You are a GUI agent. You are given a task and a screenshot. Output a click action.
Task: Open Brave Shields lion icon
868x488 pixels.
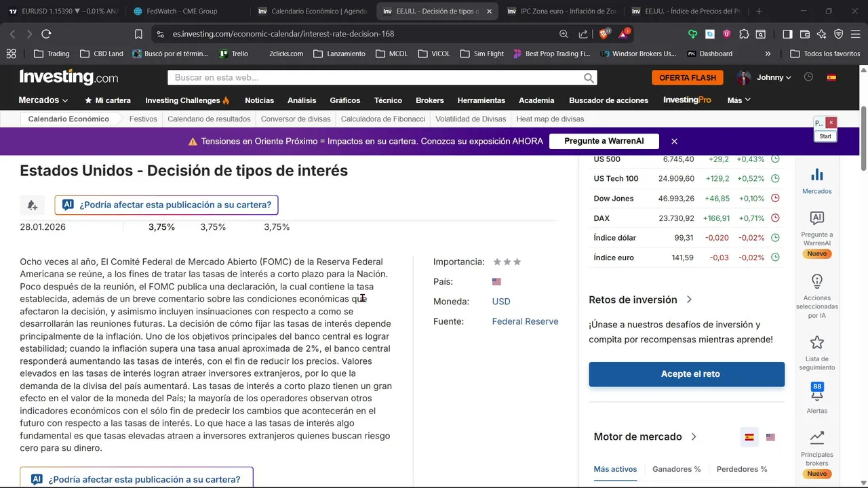point(604,33)
